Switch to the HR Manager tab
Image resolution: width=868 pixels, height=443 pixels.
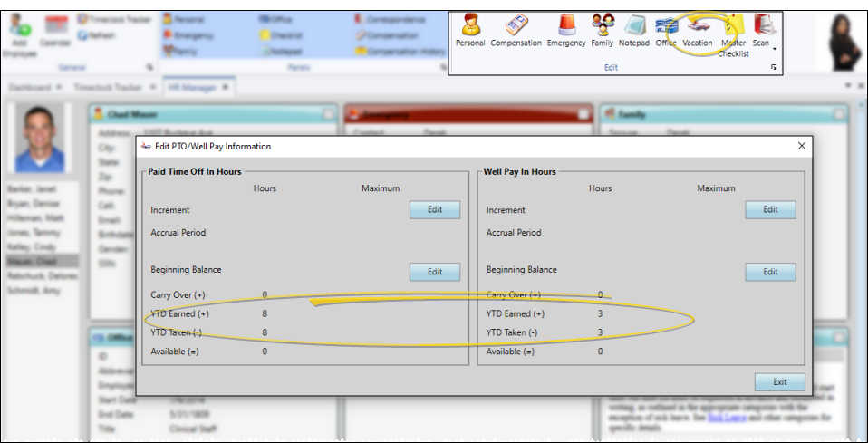coord(188,87)
